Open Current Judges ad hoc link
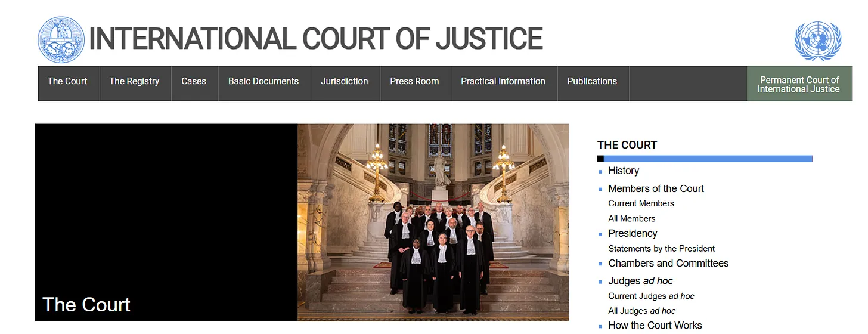868x334 pixels. pyautogui.click(x=651, y=296)
